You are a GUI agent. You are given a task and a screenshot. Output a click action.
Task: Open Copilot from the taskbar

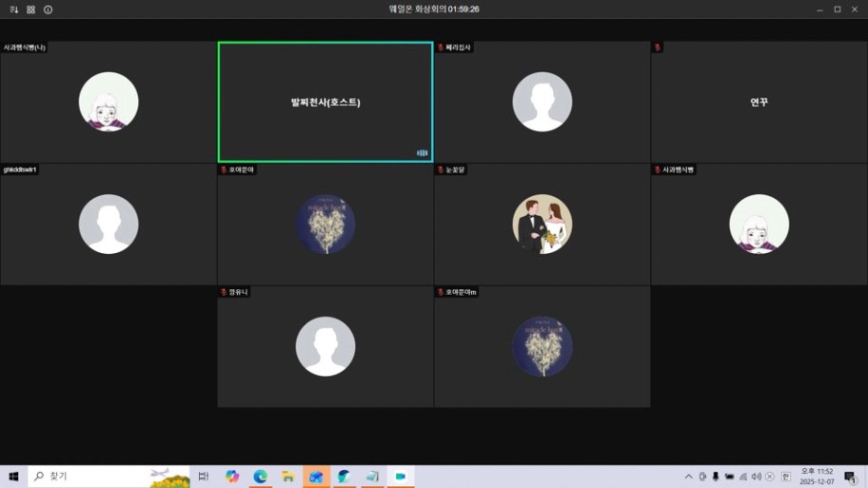(232, 477)
